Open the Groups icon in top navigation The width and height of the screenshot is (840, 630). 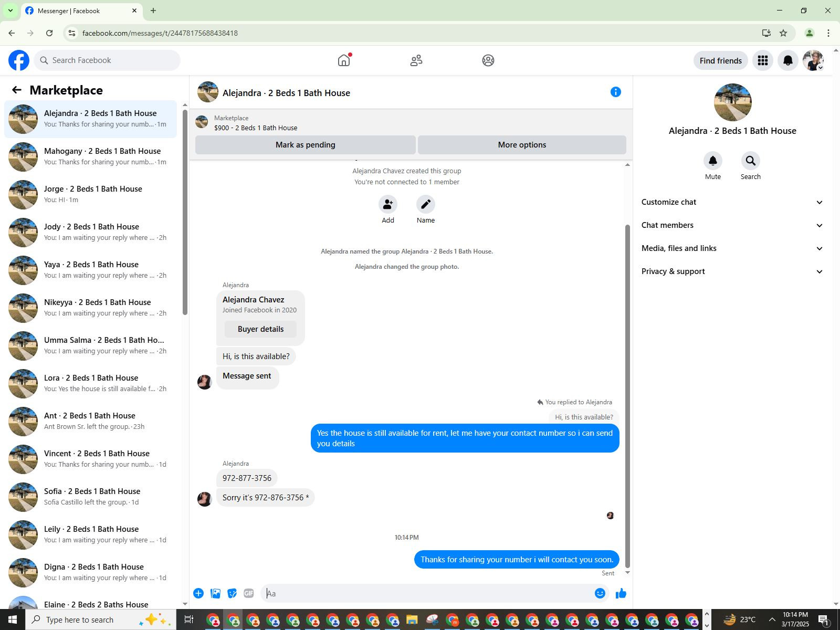[x=488, y=60]
